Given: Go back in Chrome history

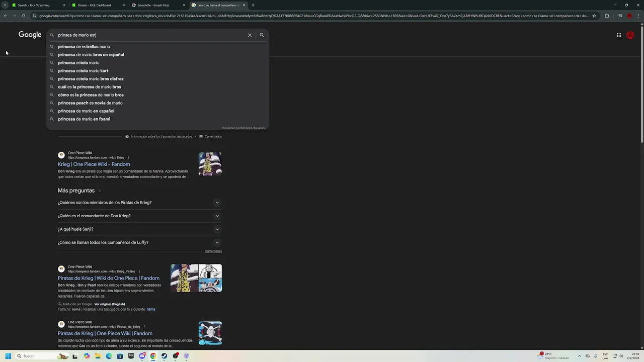Looking at the screenshot, I should point(6,16).
